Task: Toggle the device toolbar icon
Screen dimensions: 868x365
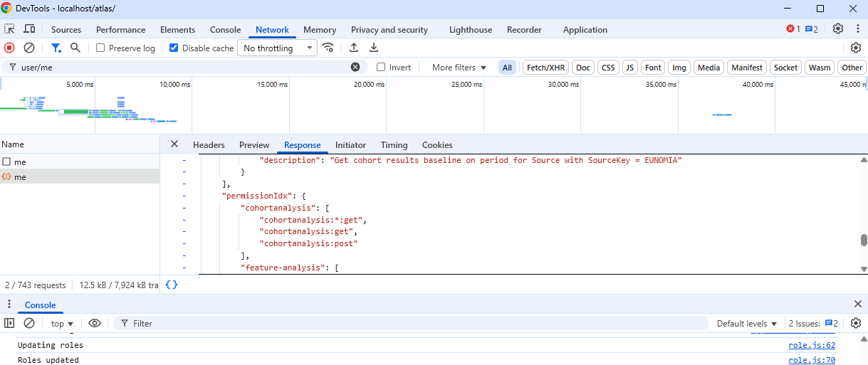Action: (x=29, y=29)
